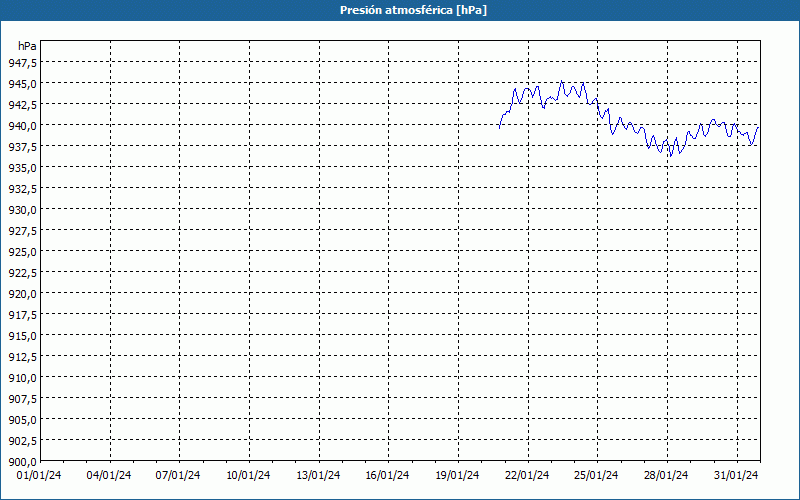Click the 942,5 y-axis label
The image size is (800, 500).
[22, 104]
